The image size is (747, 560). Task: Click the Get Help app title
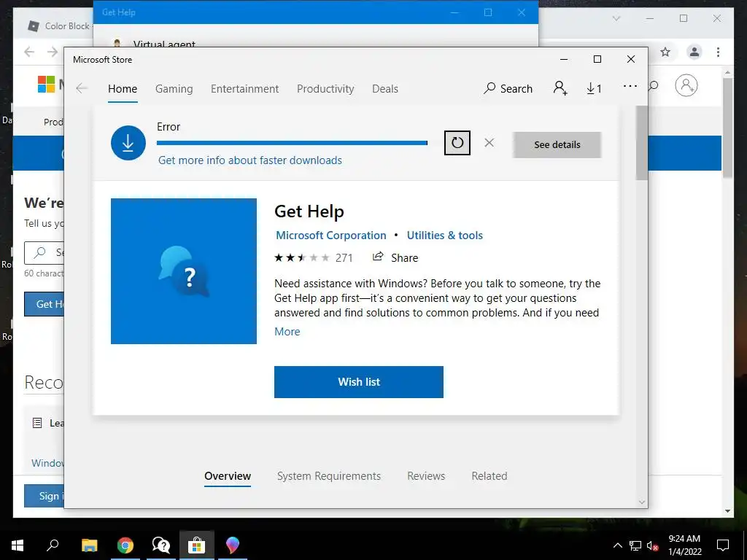tap(309, 211)
